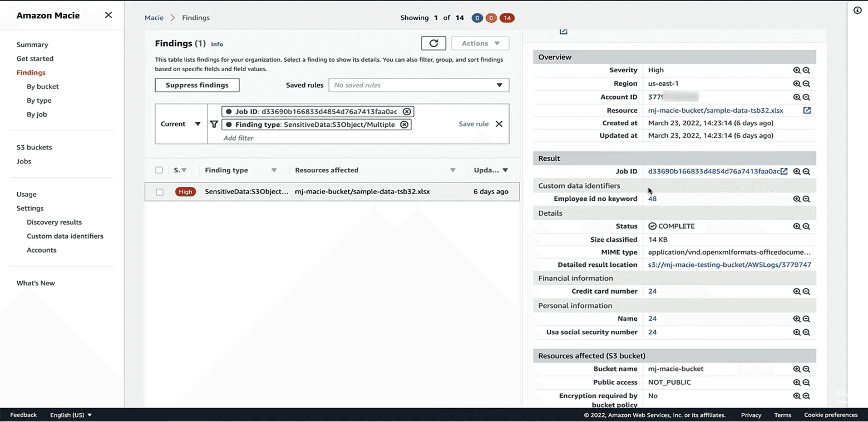Click the Add filter input field

click(238, 138)
